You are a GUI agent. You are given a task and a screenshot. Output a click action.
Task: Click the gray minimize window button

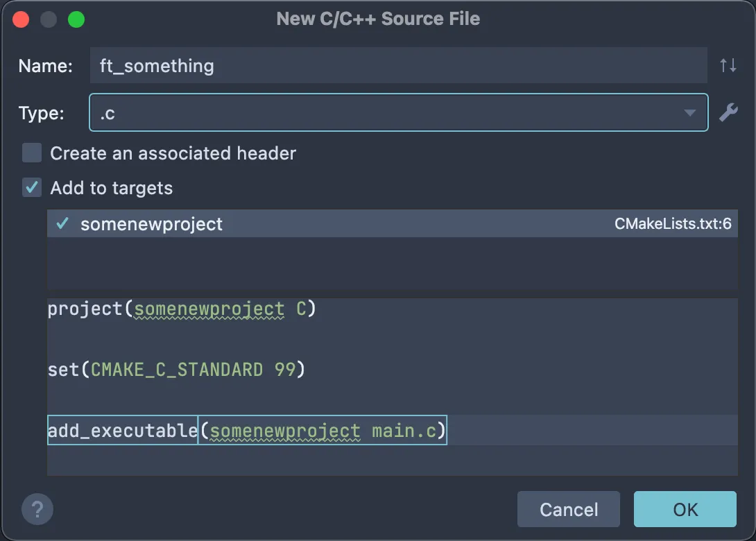pos(49,19)
